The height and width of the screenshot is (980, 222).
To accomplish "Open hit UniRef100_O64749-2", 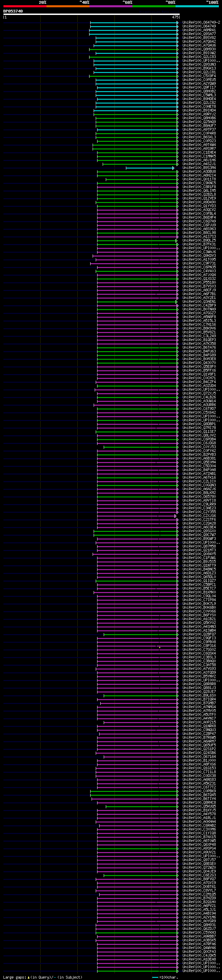I will point(201,23).
